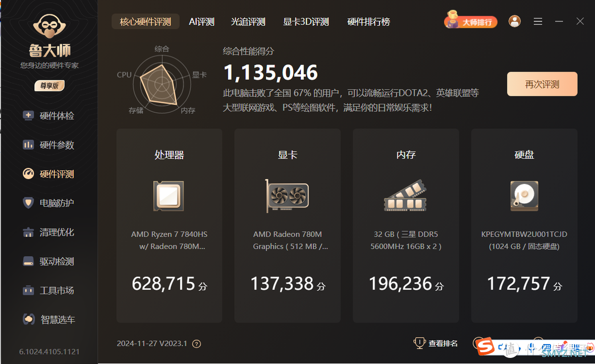
Task: Click the processor score 628,715
Action: coord(164,284)
